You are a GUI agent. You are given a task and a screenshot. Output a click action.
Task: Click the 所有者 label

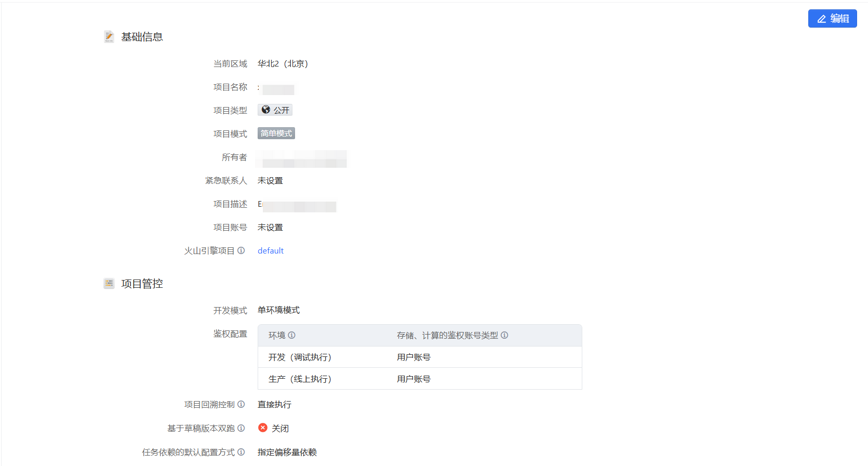(x=234, y=157)
